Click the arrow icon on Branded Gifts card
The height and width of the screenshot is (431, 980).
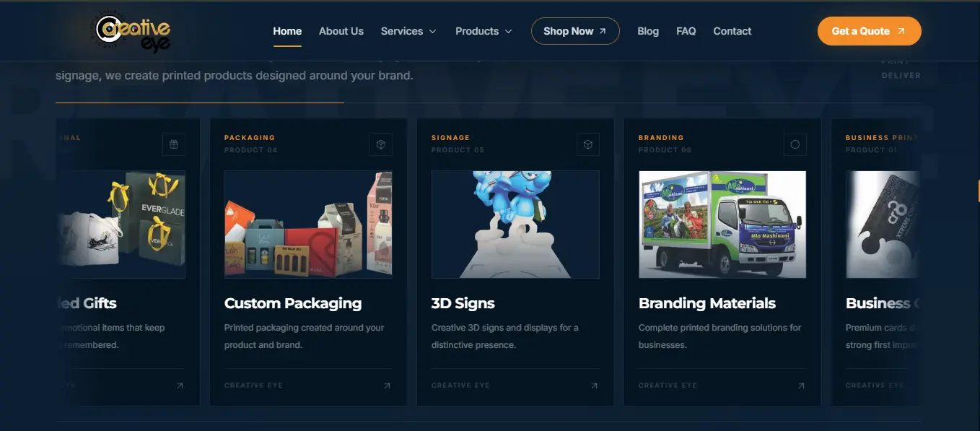click(180, 386)
